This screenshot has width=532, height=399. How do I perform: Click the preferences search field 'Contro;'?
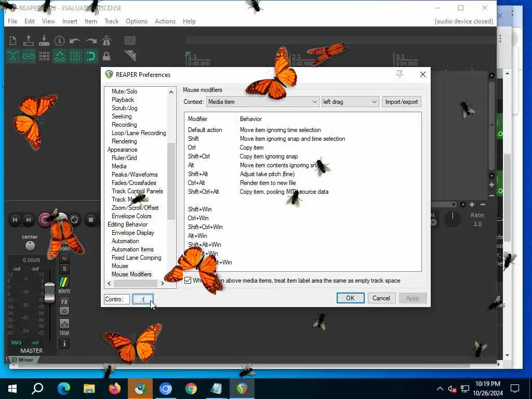pyautogui.click(x=117, y=299)
